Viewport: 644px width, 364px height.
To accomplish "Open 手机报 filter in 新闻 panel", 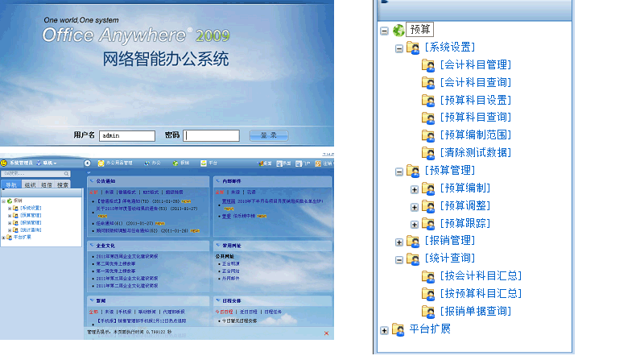I will [125, 312].
